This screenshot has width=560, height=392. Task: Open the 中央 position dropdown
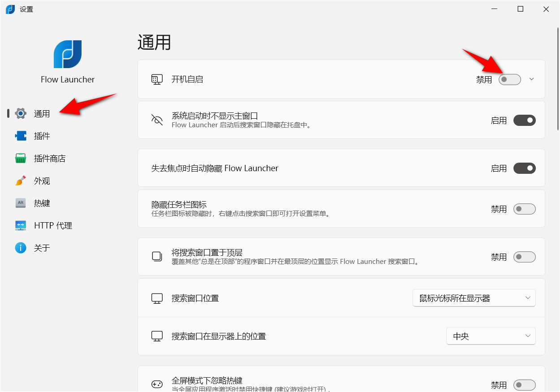pyautogui.click(x=491, y=336)
